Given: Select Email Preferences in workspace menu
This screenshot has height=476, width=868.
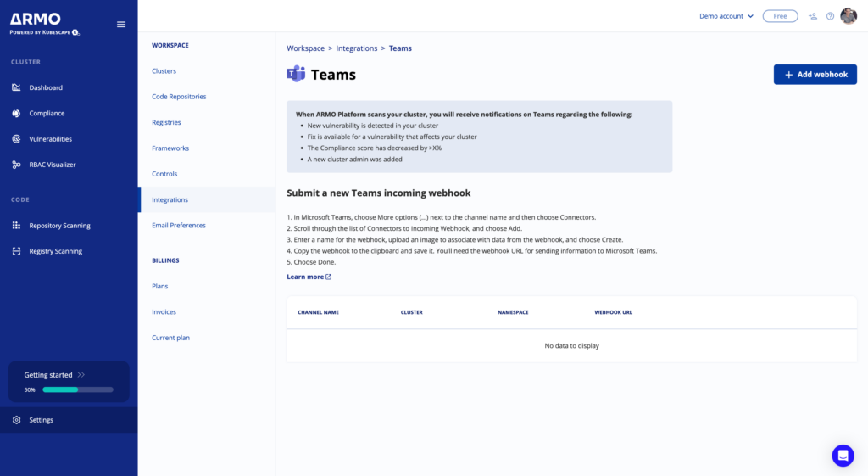Looking at the screenshot, I should [179, 226].
